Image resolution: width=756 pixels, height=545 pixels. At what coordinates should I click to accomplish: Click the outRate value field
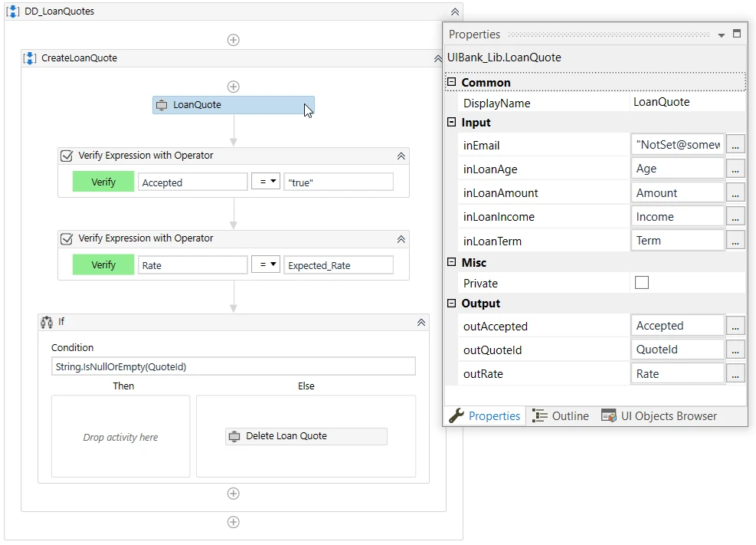click(x=677, y=373)
